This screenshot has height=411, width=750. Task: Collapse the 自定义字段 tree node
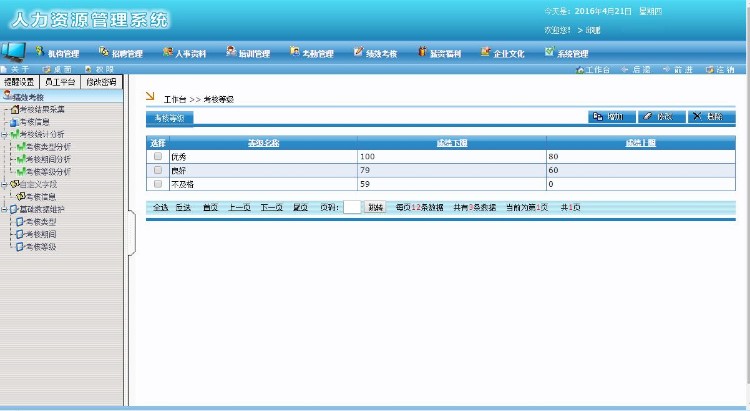click(4, 184)
